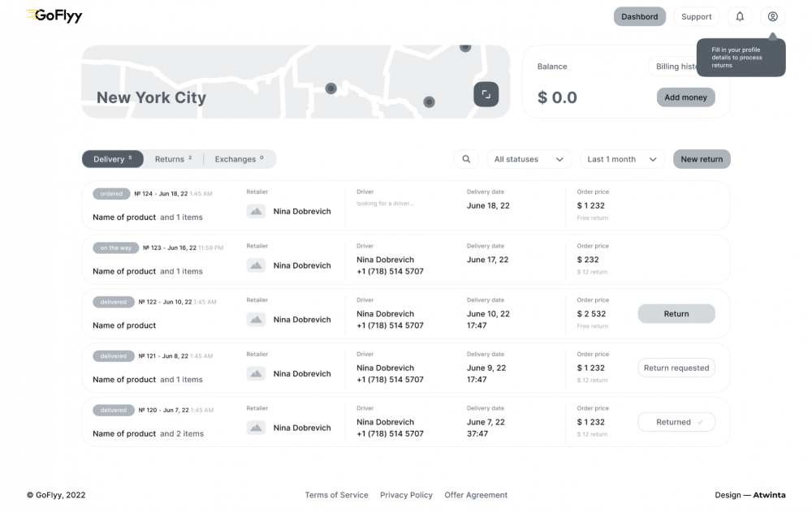Viewport: 812px width, 512px height.
Task: Click the Returned status on order 120
Action: click(x=676, y=422)
